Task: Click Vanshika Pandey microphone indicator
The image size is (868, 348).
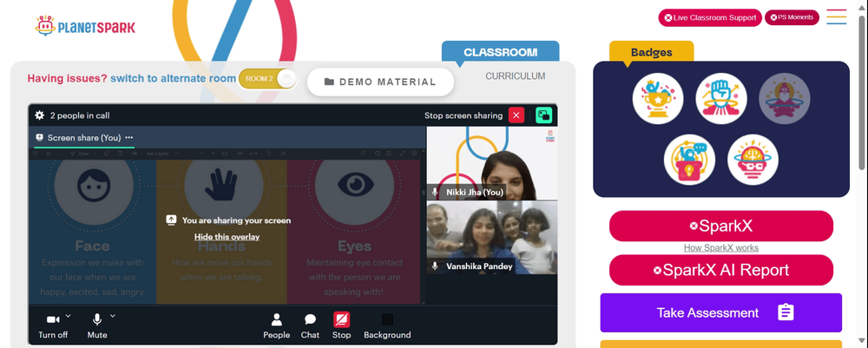Action: point(435,266)
